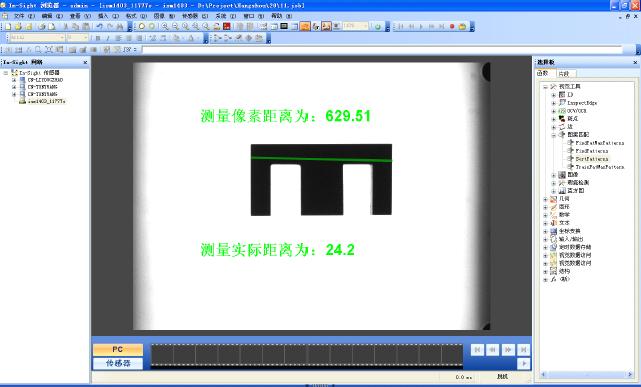The width and height of the screenshot is (641, 387).
Task: Click the New Job icon in toolbar
Action: 8,27
